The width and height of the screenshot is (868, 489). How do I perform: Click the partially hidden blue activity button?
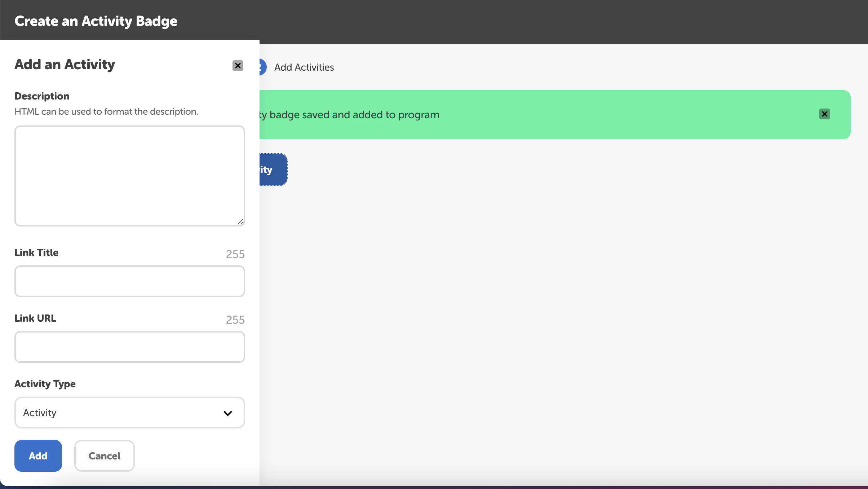(x=273, y=169)
